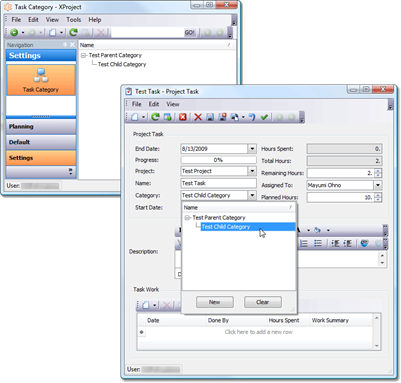The height and width of the screenshot is (383, 401).
Task: Click the Refresh icon in Test Task toolbar
Action: click(155, 117)
